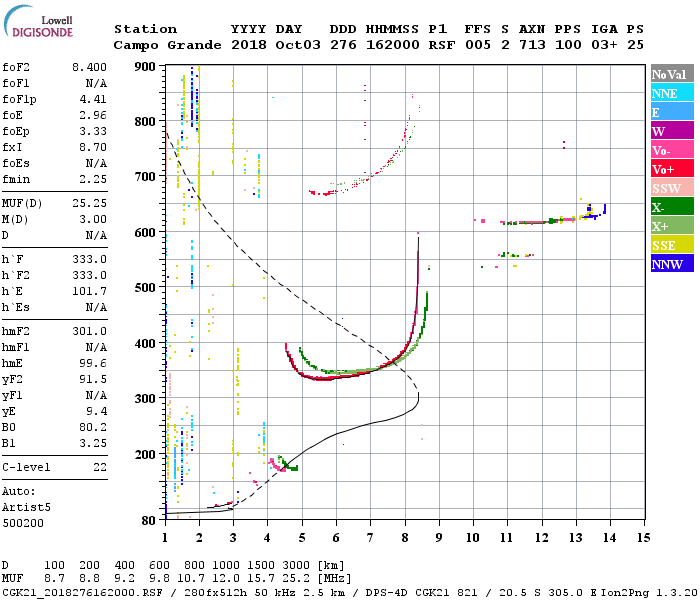The width and height of the screenshot is (700, 600).
Task: Click the RSF value under P1
Action: tap(442, 45)
